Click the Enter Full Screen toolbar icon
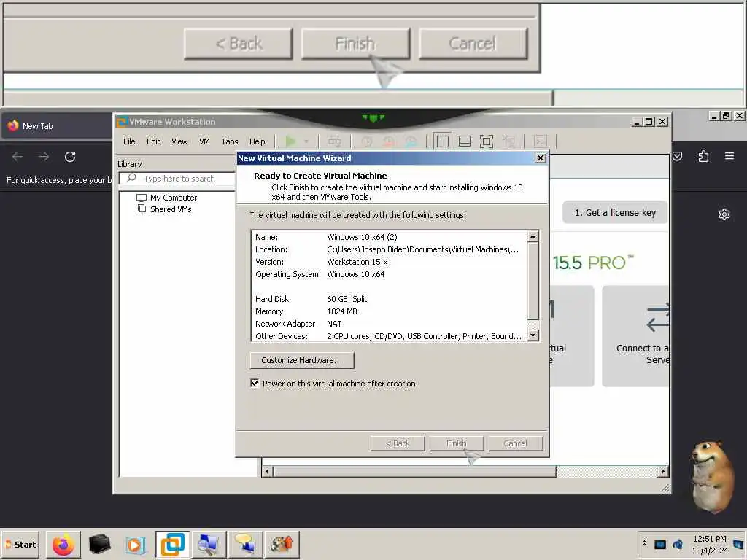Image resolution: width=747 pixels, height=560 pixels. (487, 141)
